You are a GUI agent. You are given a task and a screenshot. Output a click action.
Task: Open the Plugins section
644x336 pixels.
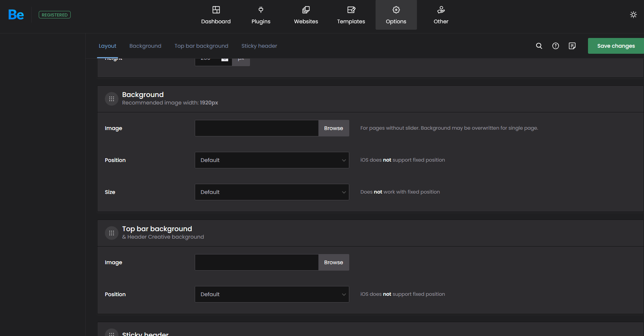pyautogui.click(x=261, y=15)
